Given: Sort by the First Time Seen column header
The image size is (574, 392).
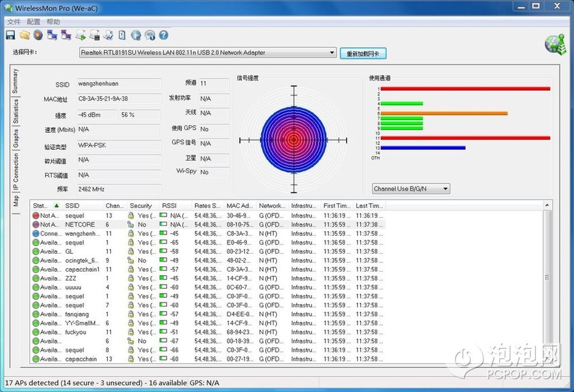Looking at the screenshot, I should pos(336,205).
